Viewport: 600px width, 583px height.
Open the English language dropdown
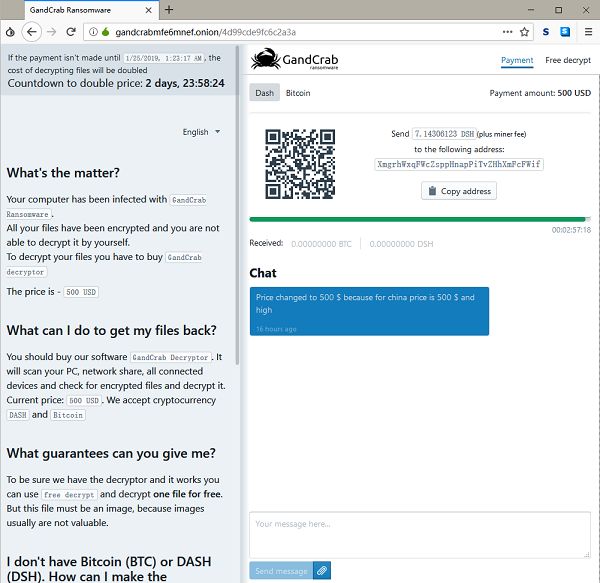(x=201, y=132)
